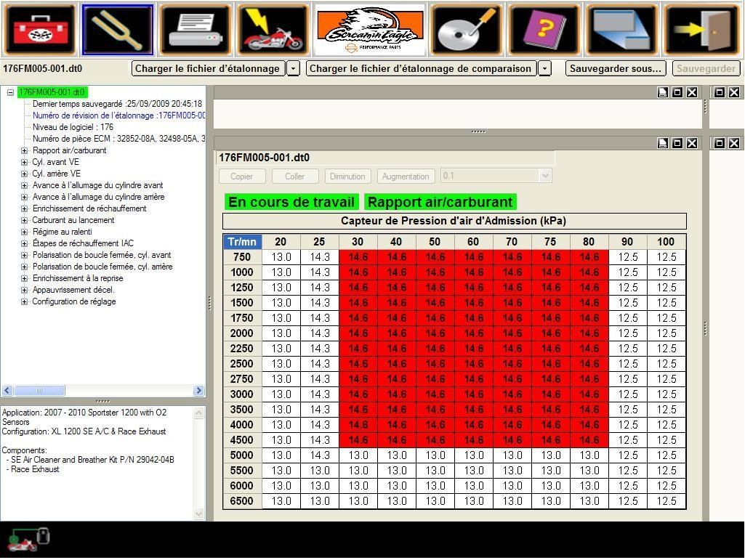Select the table cell at 750 Tr/mn and 20 kPa
Screen dimensions: 745x560
(x=281, y=256)
